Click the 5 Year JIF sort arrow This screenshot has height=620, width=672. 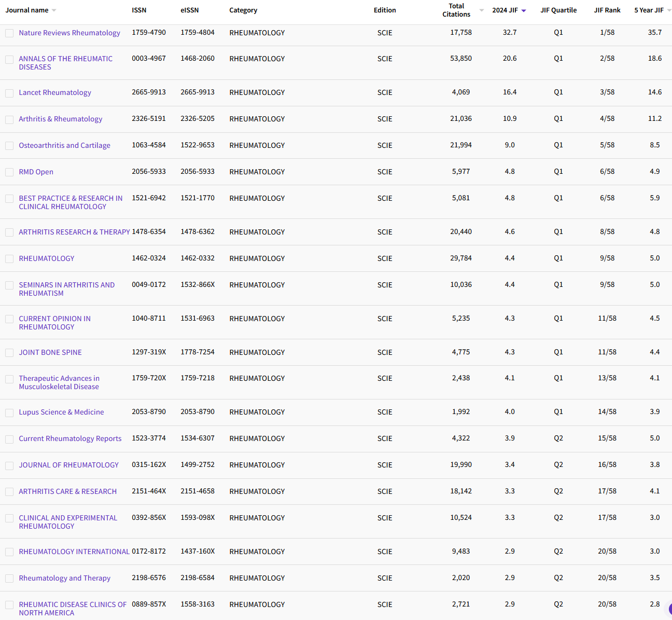[669, 10]
